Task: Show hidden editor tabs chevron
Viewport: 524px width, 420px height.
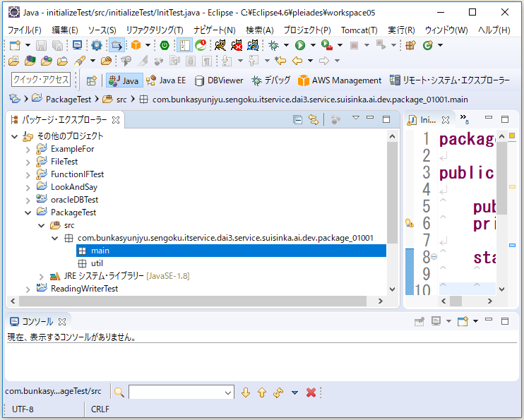Action: pos(464,119)
